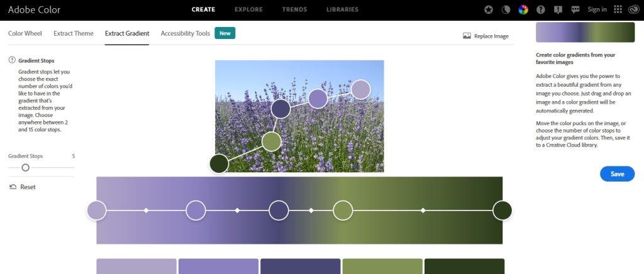Toggle the dark mode moon icon
Screen dimensions: 644x274
tap(506, 9)
